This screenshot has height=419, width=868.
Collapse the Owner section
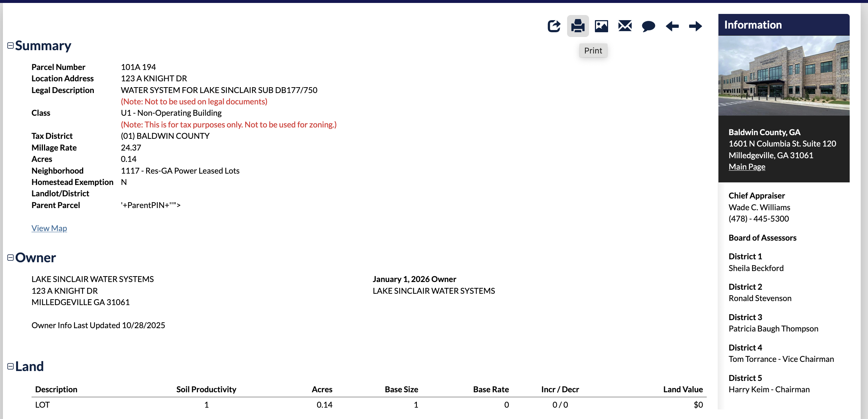[11, 257]
